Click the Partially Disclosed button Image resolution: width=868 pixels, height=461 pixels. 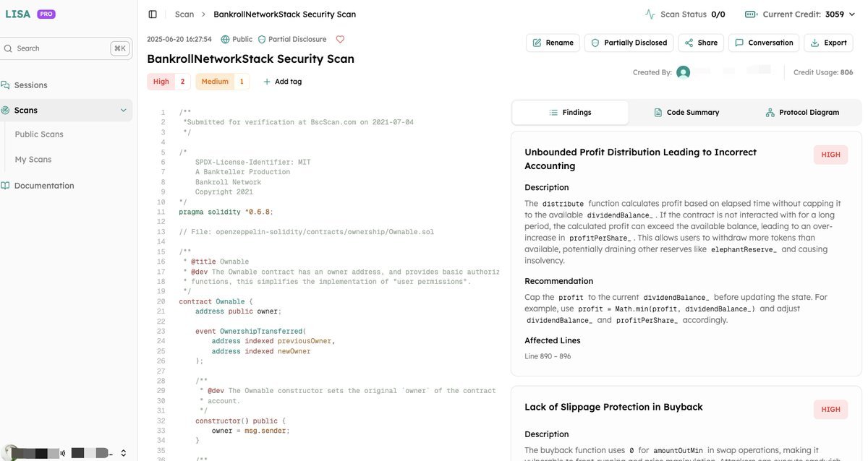pyautogui.click(x=629, y=43)
